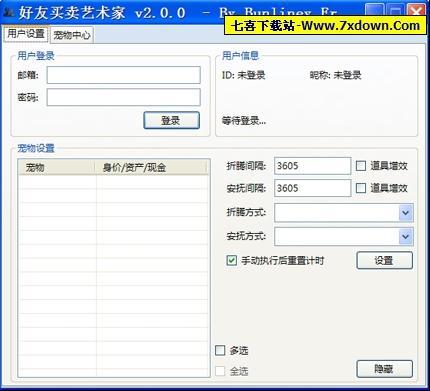This screenshot has width=430, height=391.
Task: Focus the 密码 input field
Action: [x=123, y=97]
